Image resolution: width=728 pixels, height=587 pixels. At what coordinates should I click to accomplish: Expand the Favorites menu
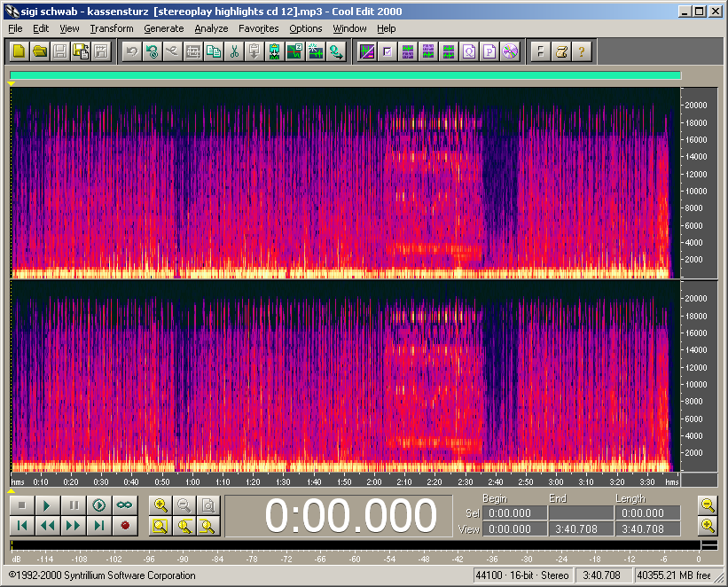tap(258, 28)
